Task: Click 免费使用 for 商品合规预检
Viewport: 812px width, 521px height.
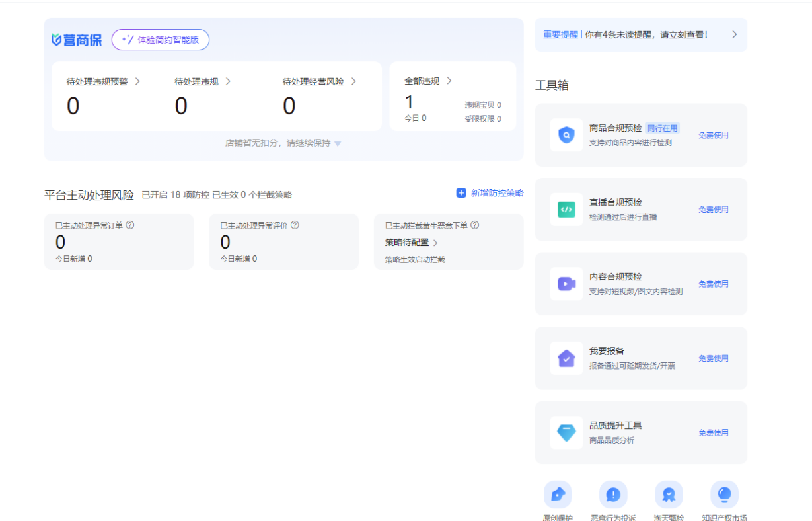Action: click(714, 135)
